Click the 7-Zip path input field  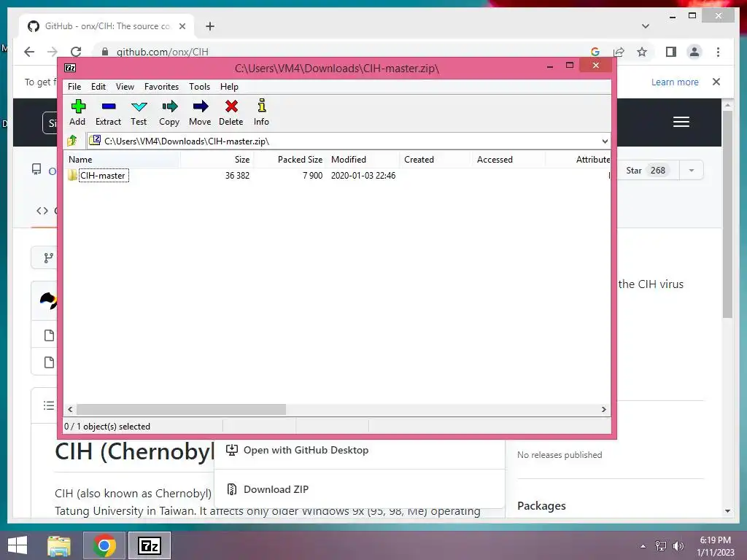click(348, 141)
